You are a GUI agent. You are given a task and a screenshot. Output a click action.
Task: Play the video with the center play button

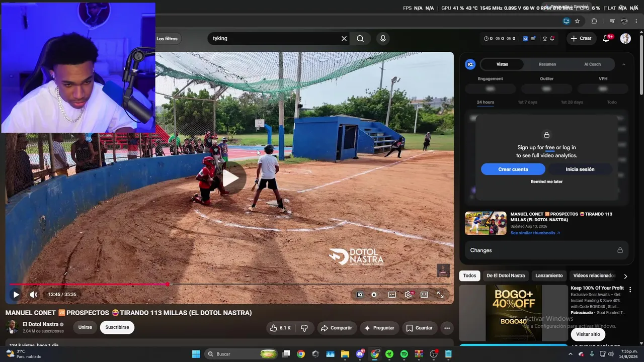point(231,178)
